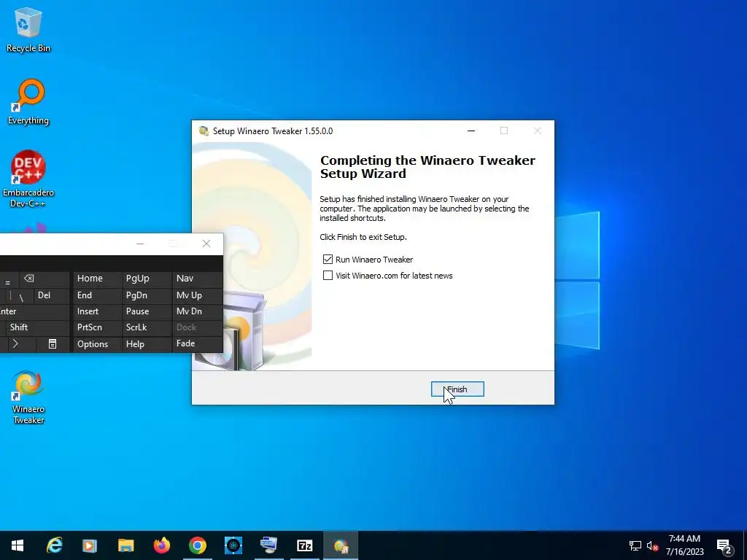Tap the Enter key on on-screen keyboard
This screenshot has height=560, width=747.
(x=34, y=311)
